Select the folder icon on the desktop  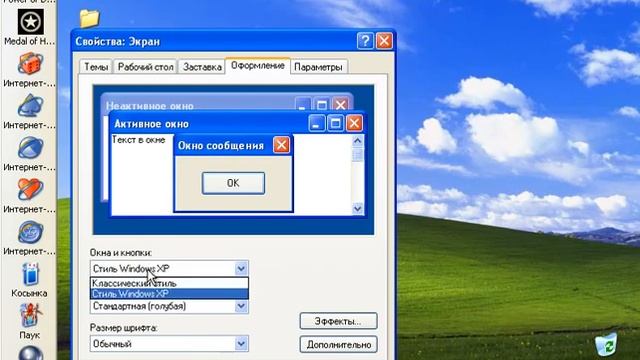89,18
